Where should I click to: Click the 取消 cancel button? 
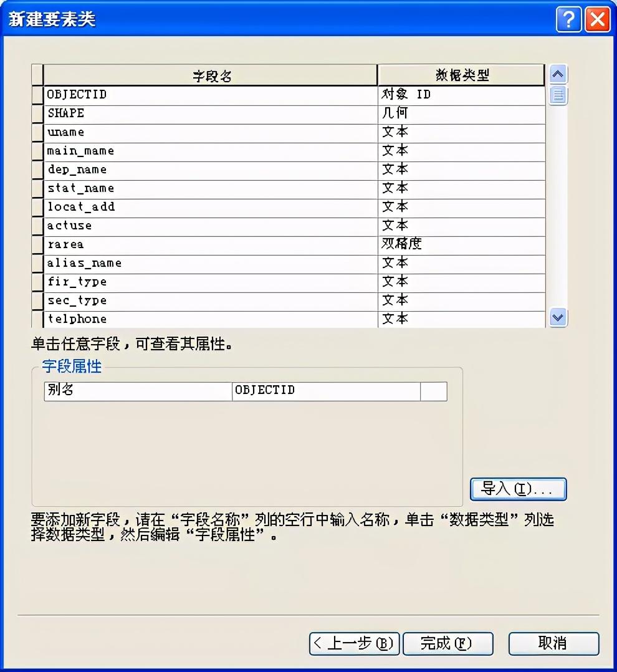553,644
